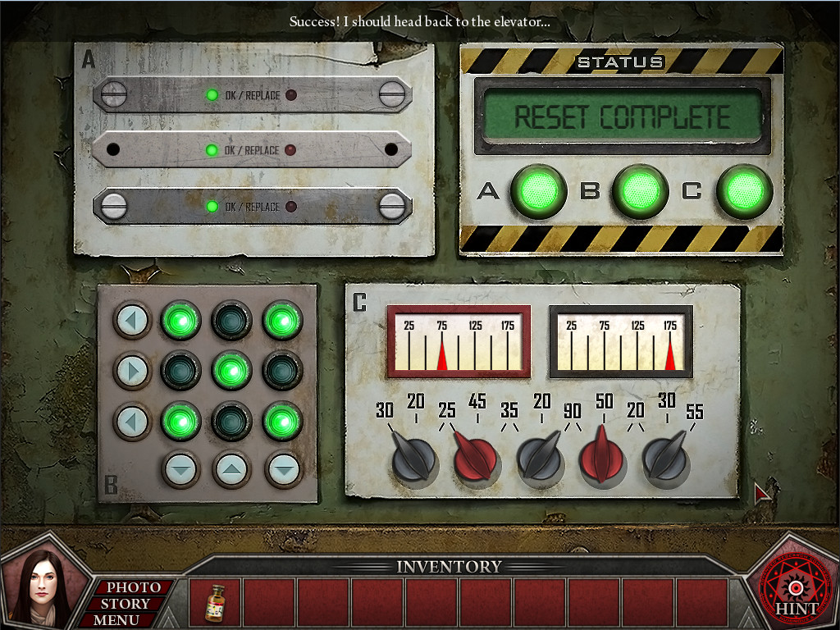The width and height of the screenshot is (840, 630).
Task: Toggle the top-left green light in panel B grid
Action: pyautogui.click(x=180, y=320)
